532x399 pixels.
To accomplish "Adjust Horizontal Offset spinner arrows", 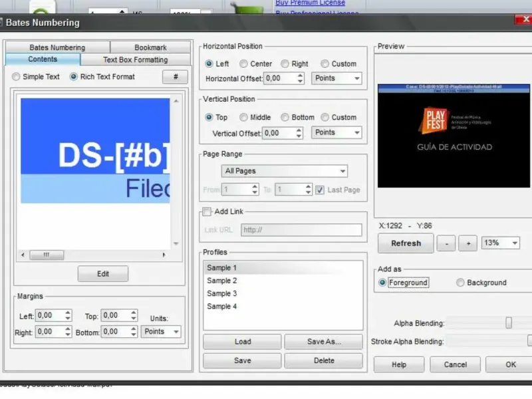I will [x=300, y=78].
